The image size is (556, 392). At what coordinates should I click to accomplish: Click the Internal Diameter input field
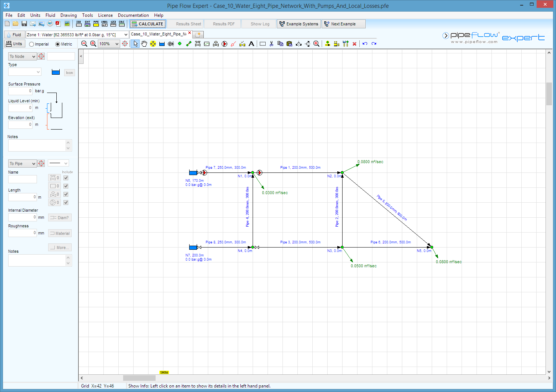tap(22, 217)
